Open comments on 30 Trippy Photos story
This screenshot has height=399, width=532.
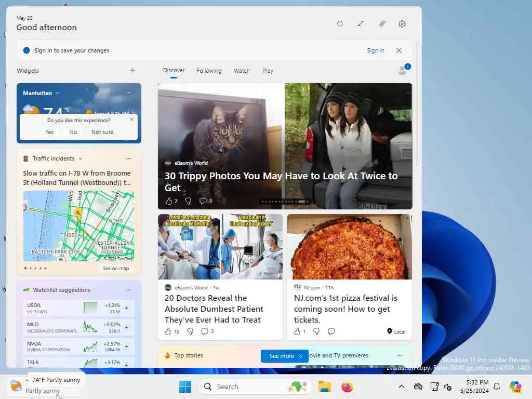(x=203, y=201)
